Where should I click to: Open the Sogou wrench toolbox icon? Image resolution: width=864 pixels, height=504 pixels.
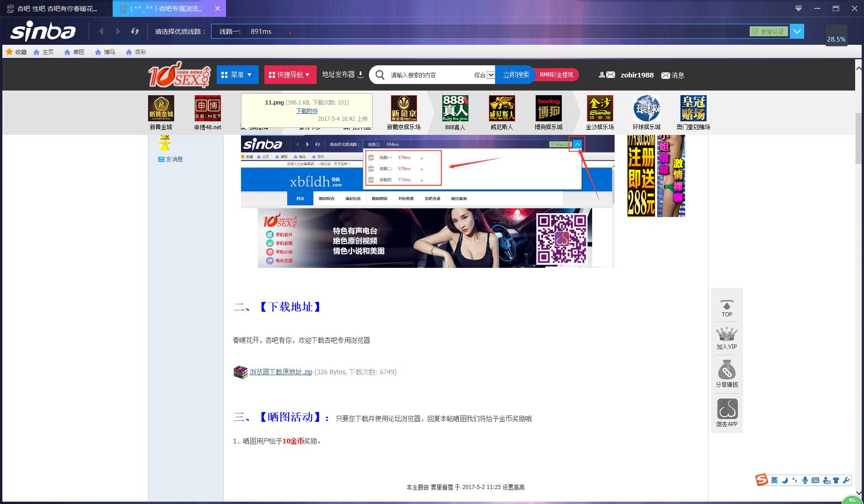(846, 480)
